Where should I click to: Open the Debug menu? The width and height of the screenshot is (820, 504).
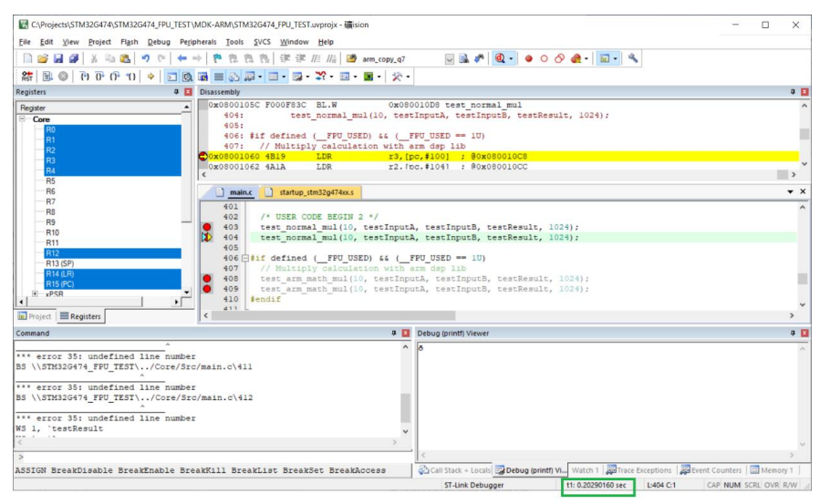(x=159, y=42)
